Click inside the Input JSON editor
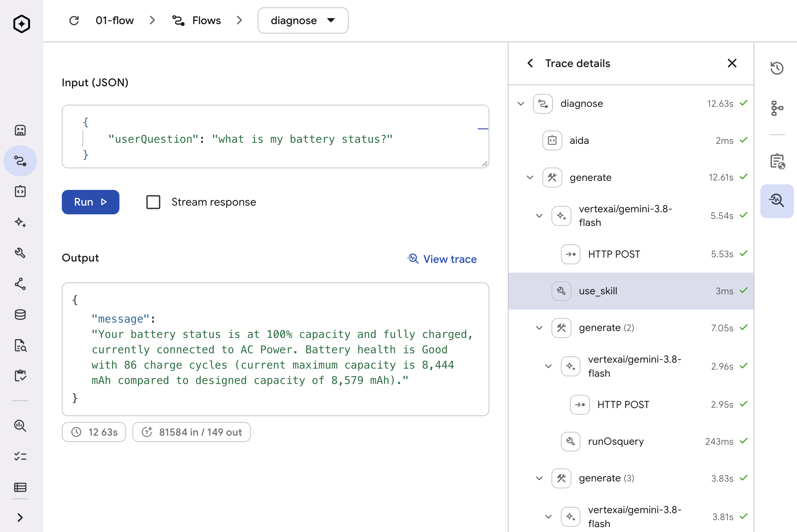Screen dimensions: 797x532 [275, 136]
